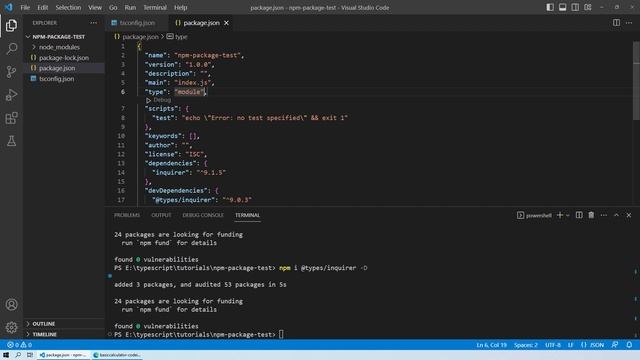This screenshot has height=360, width=640.
Task: Split the terminal pane
Action: click(x=579, y=215)
